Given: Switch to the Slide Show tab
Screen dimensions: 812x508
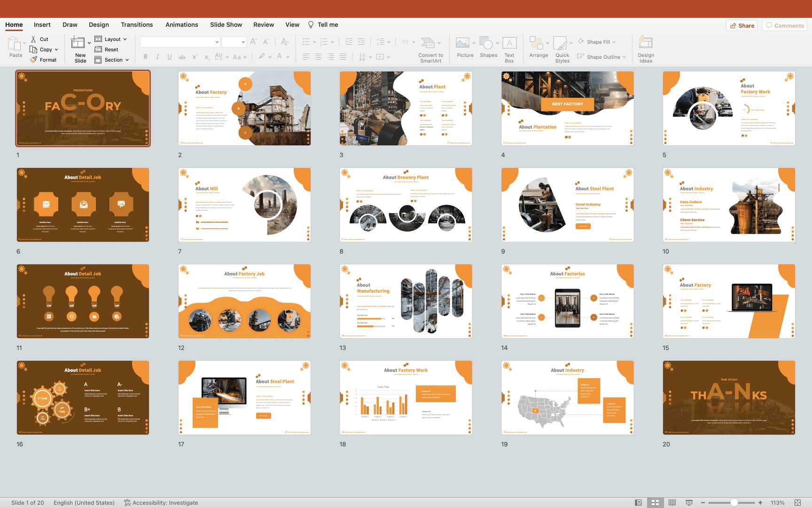Looking at the screenshot, I should click(x=226, y=25).
